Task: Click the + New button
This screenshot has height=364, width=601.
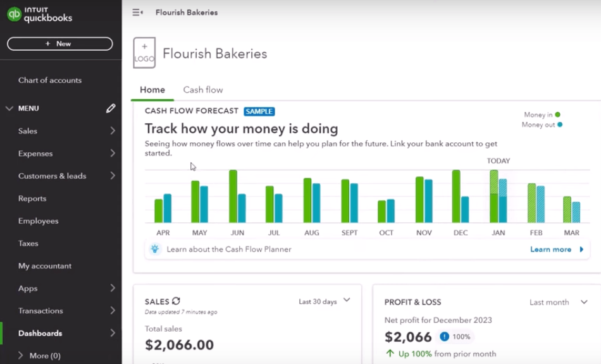Action: (59, 43)
